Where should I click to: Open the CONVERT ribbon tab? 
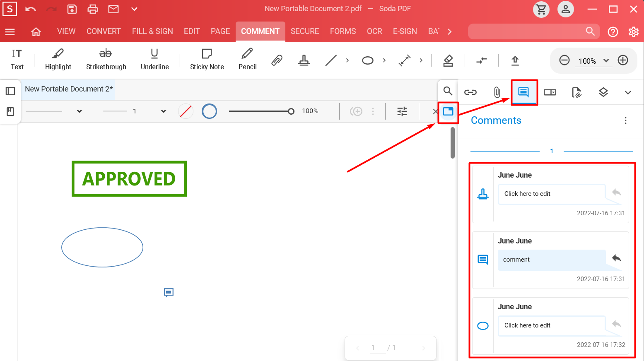[x=104, y=31]
